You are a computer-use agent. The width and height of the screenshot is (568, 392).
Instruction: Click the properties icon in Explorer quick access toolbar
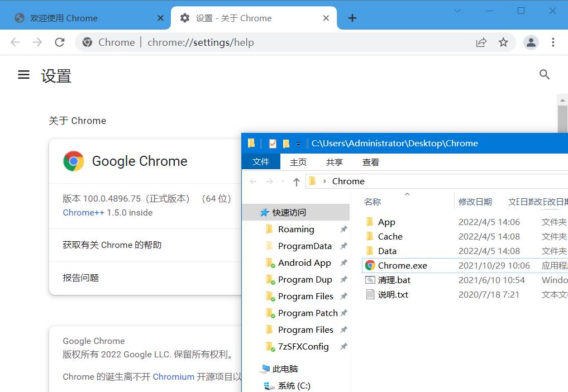click(272, 143)
